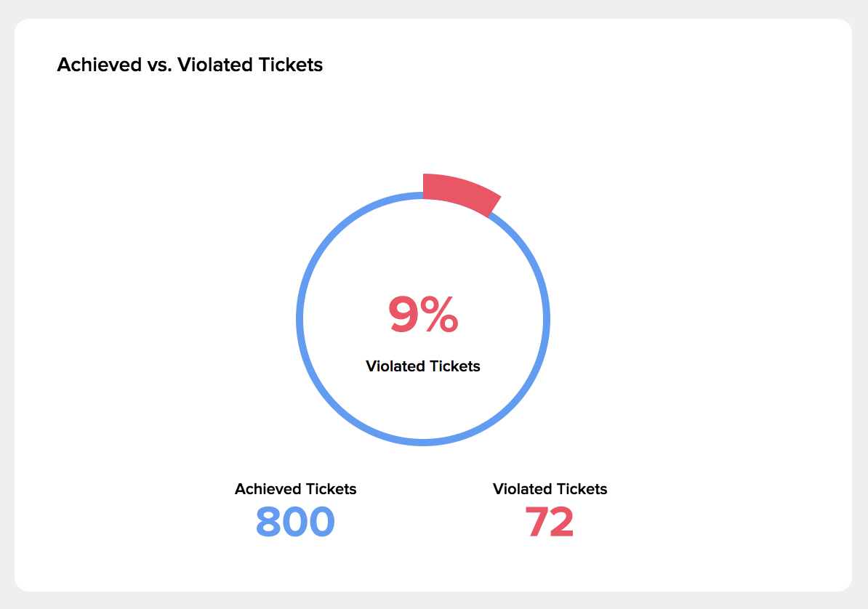Image resolution: width=868 pixels, height=609 pixels.
Task: Select the blue 800 achieved count
Action: (295, 522)
